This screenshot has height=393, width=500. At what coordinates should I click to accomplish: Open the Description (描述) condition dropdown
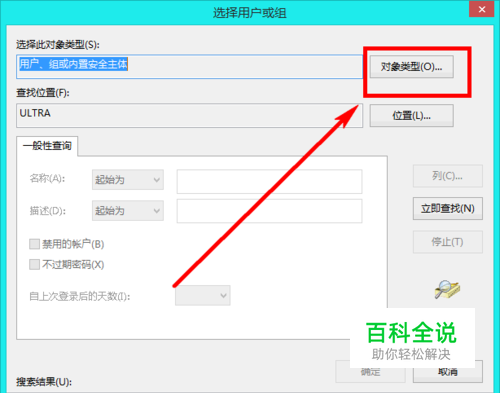coord(128,210)
